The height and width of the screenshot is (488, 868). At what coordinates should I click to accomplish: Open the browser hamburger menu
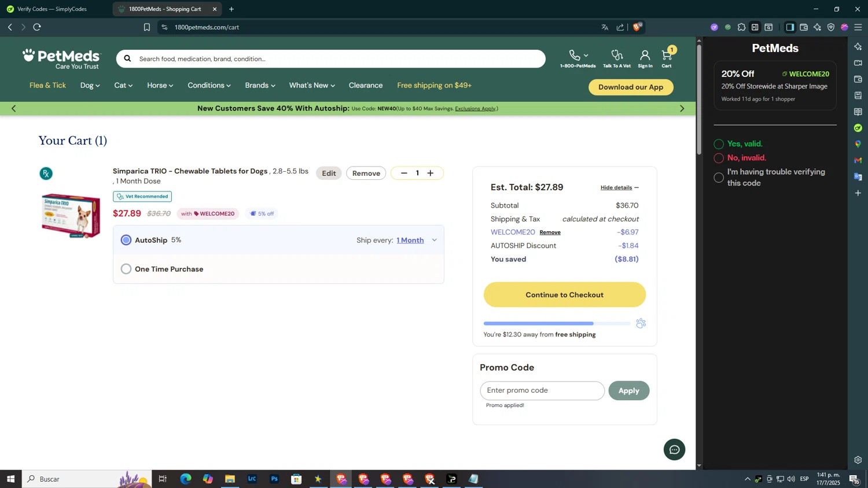click(858, 27)
